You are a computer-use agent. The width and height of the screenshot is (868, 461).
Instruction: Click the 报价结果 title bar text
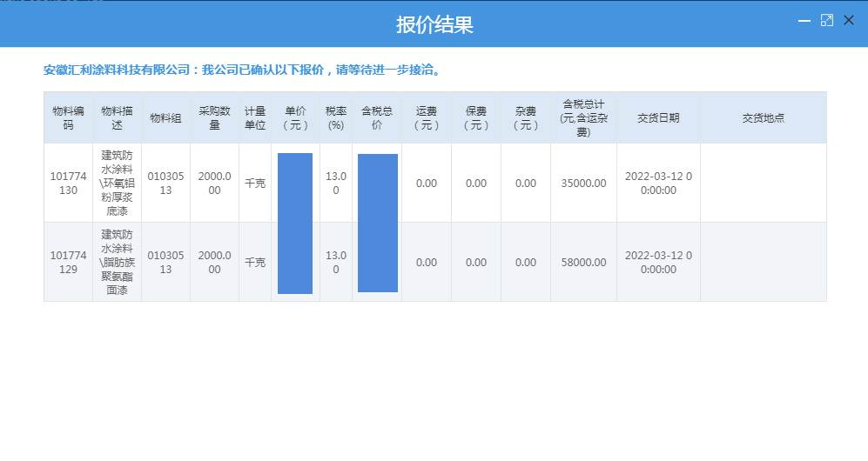pyautogui.click(x=434, y=24)
